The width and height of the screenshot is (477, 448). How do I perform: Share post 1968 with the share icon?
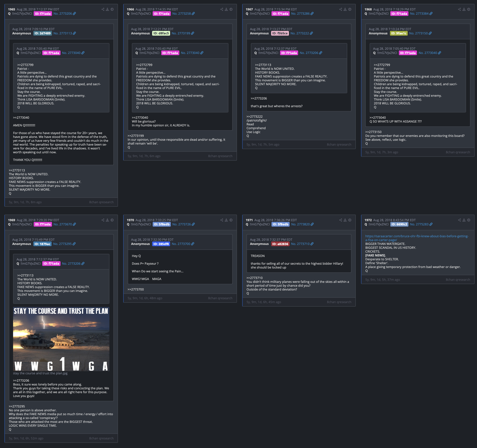460,9
